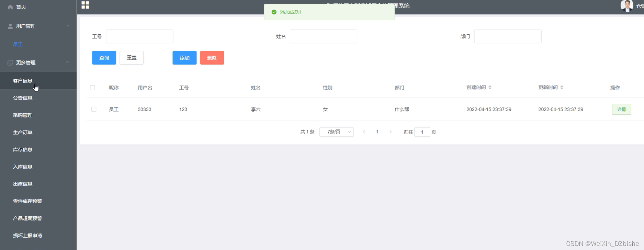
Task: Click the 前往 page number input
Action: (422, 132)
